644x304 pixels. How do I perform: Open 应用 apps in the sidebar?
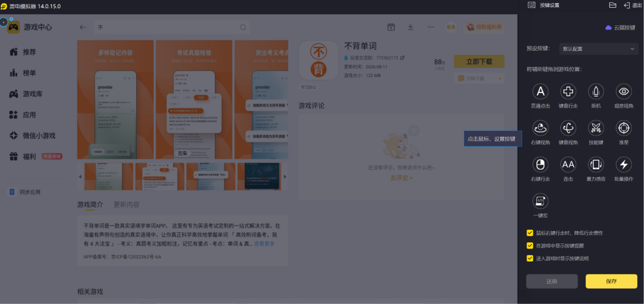pos(23,115)
